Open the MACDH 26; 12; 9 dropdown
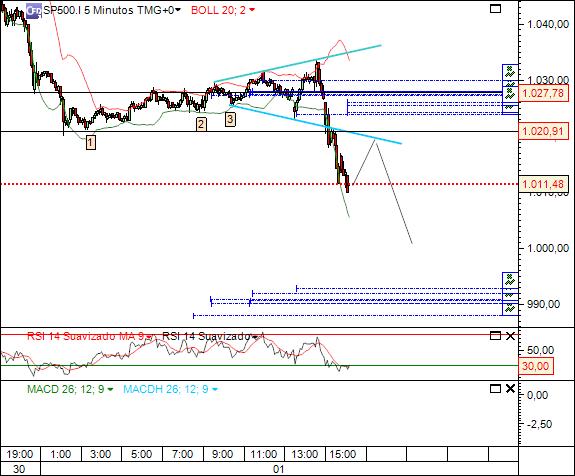Image resolution: width=575 pixels, height=476 pixels. click(x=215, y=389)
